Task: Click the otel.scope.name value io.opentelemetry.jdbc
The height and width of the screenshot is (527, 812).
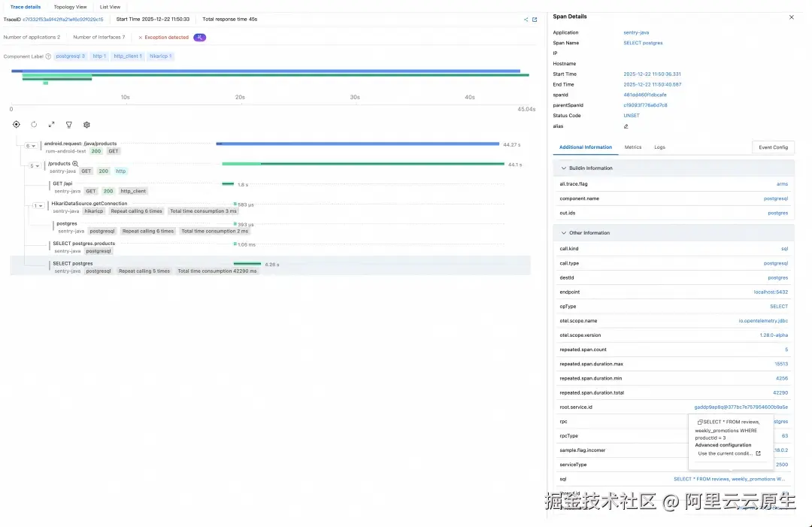Action: point(763,321)
